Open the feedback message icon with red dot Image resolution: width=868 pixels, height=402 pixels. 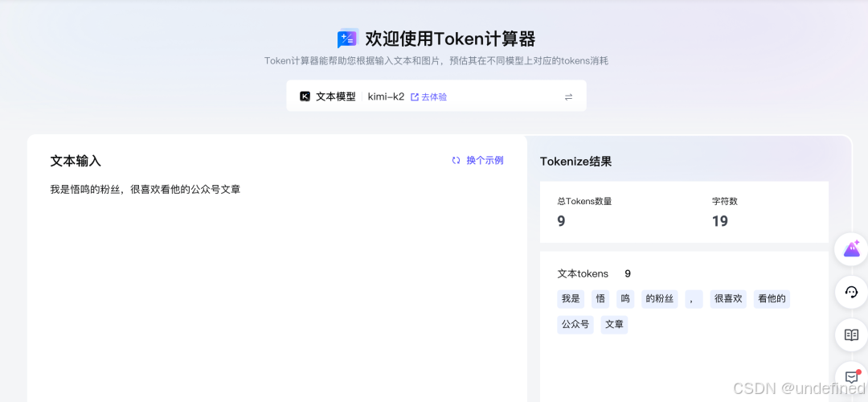tap(851, 377)
